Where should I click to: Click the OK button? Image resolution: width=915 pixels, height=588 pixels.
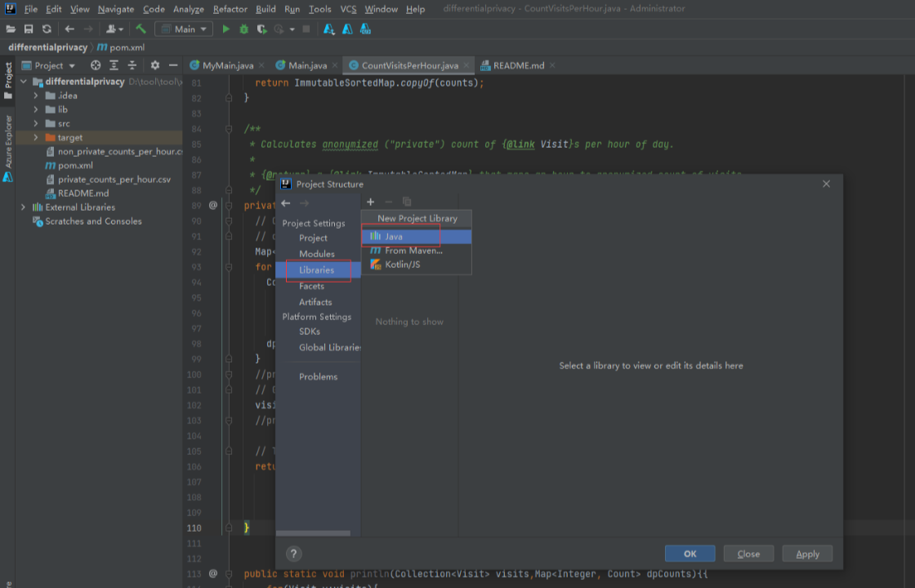point(690,554)
